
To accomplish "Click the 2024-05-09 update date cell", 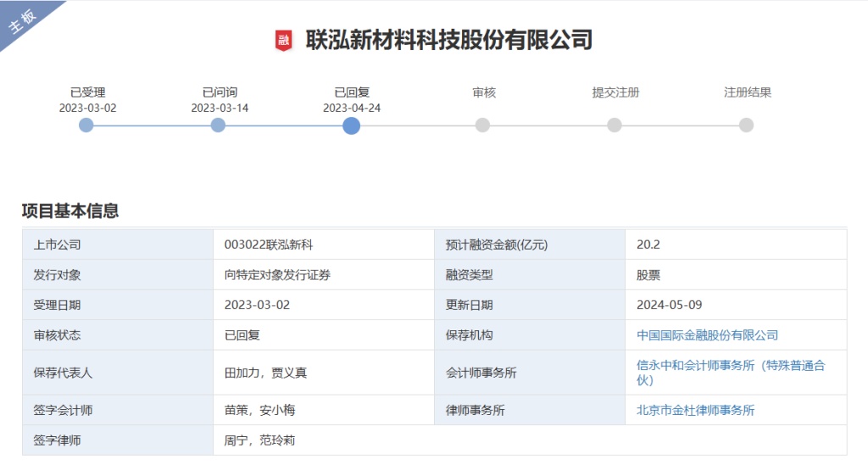I will tap(669, 305).
